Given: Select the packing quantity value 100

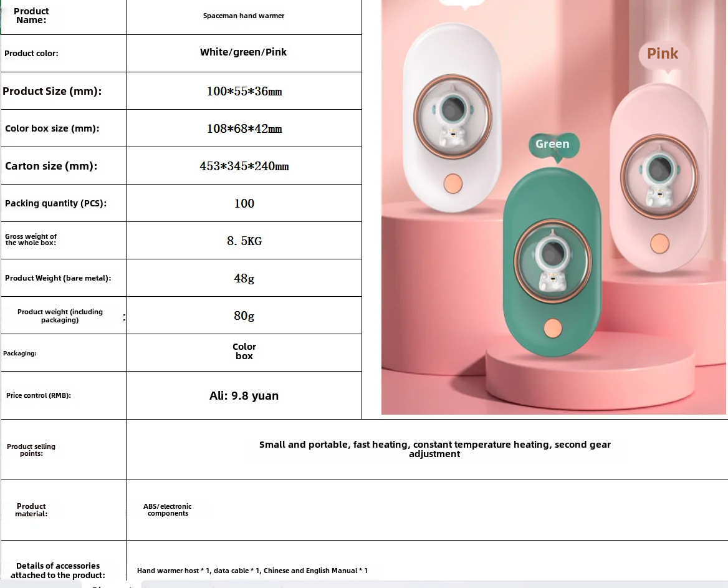Looking at the screenshot, I should [x=244, y=203].
